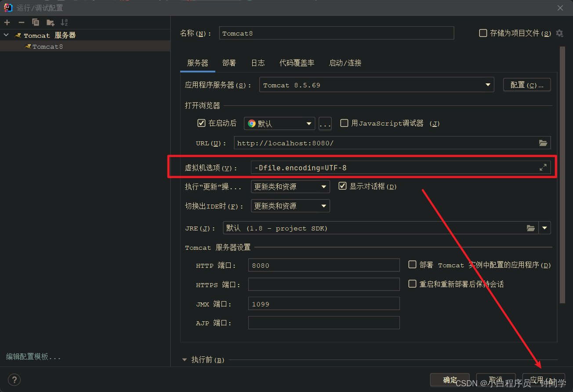The height and width of the screenshot is (392, 573).
Task: Click the 取消 button
Action: [495, 380]
